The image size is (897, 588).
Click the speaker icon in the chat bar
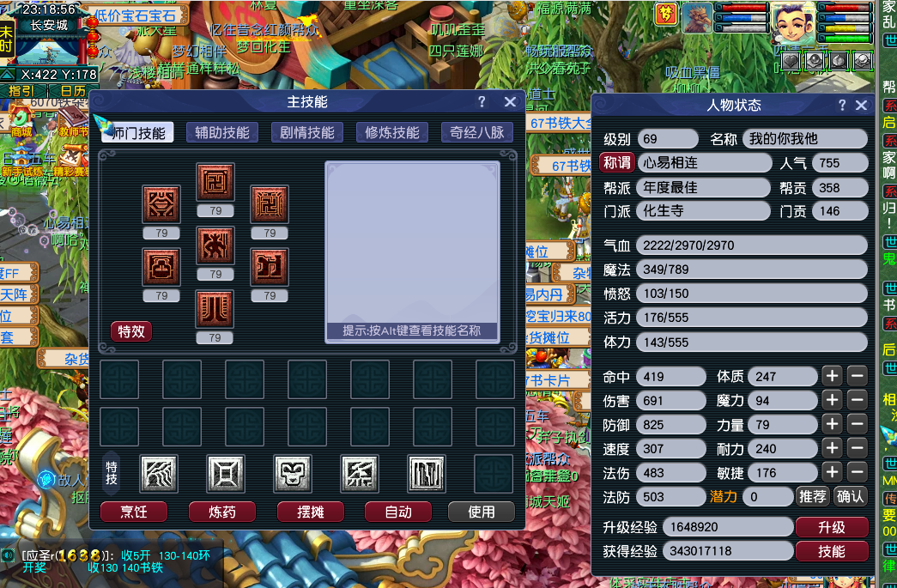[x=8, y=555]
